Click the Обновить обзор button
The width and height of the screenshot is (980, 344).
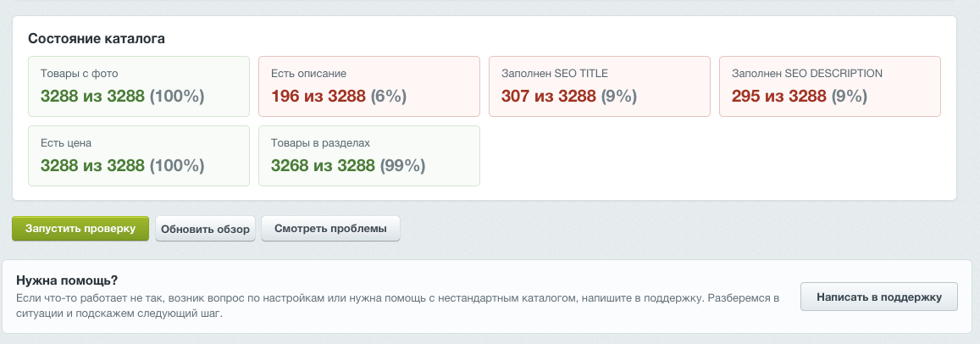pos(205,229)
